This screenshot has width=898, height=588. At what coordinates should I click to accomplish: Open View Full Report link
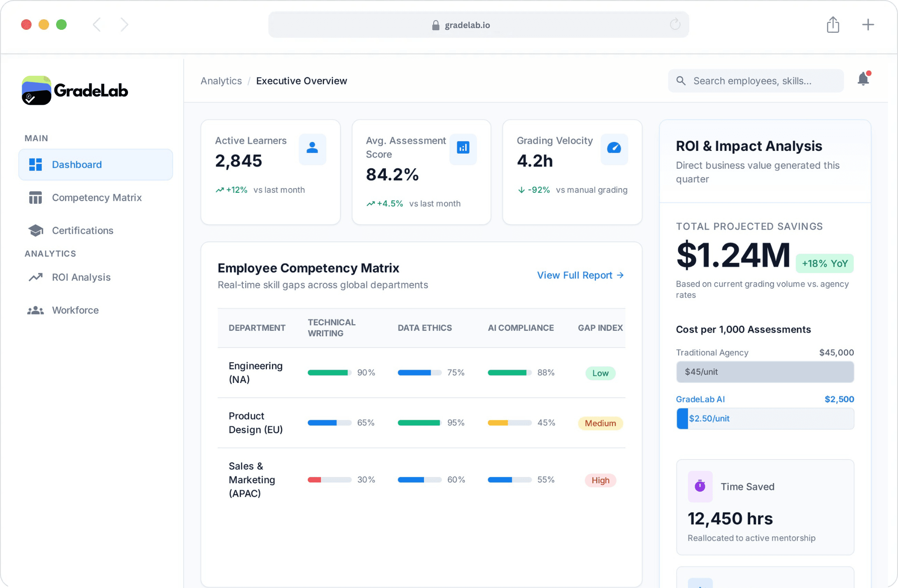coord(581,275)
